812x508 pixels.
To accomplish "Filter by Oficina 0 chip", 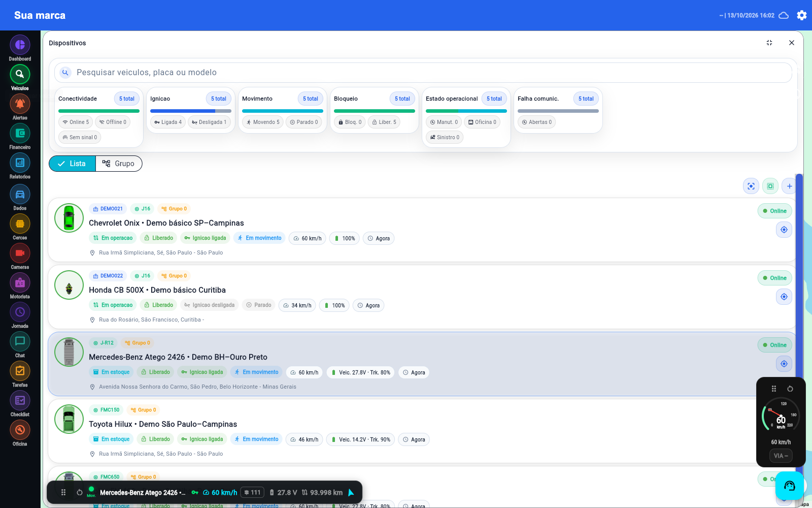I will point(482,122).
